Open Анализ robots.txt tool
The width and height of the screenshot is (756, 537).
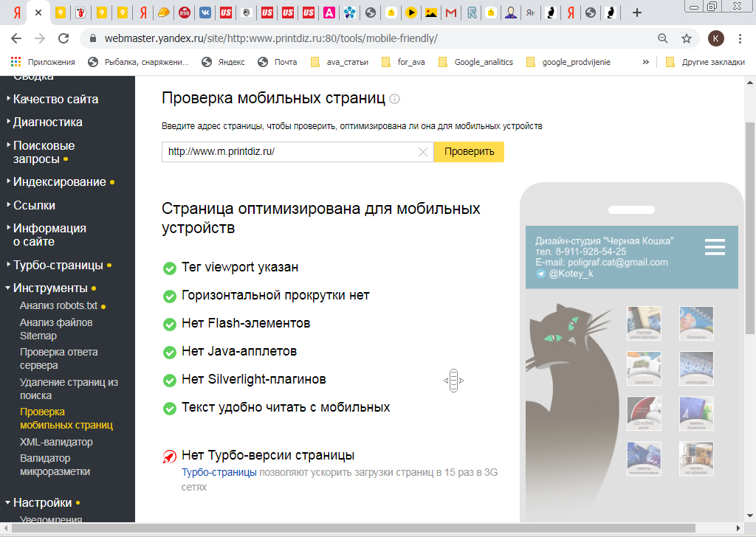(58, 306)
